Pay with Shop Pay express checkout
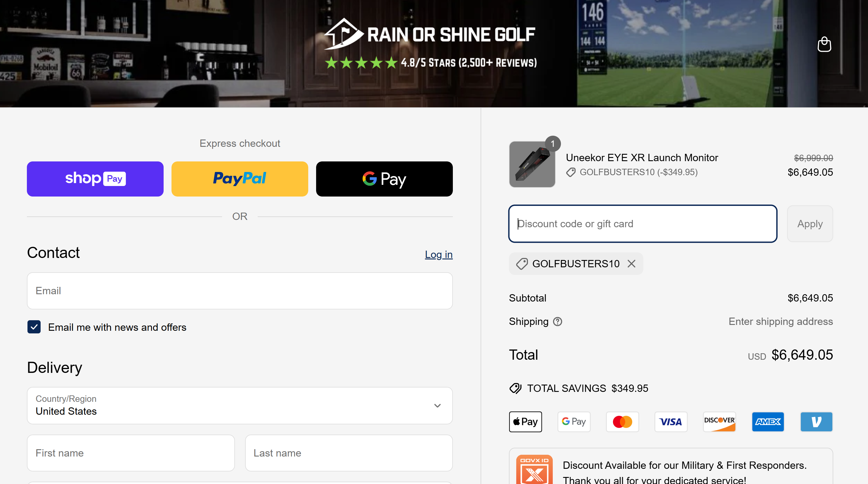Screen dimensions: 868x484 [x=95, y=179]
